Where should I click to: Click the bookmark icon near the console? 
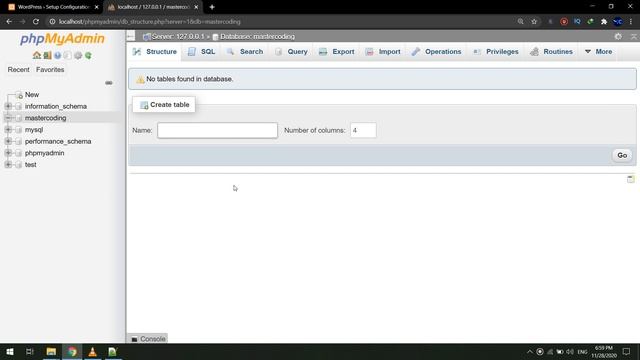(631, 179)
